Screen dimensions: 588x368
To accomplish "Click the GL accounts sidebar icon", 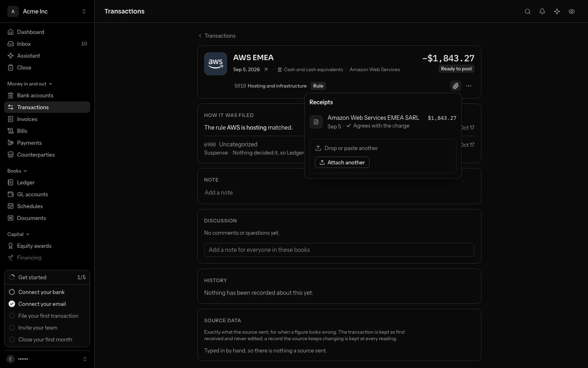I will pyautogui.click(x=11, y=194).
